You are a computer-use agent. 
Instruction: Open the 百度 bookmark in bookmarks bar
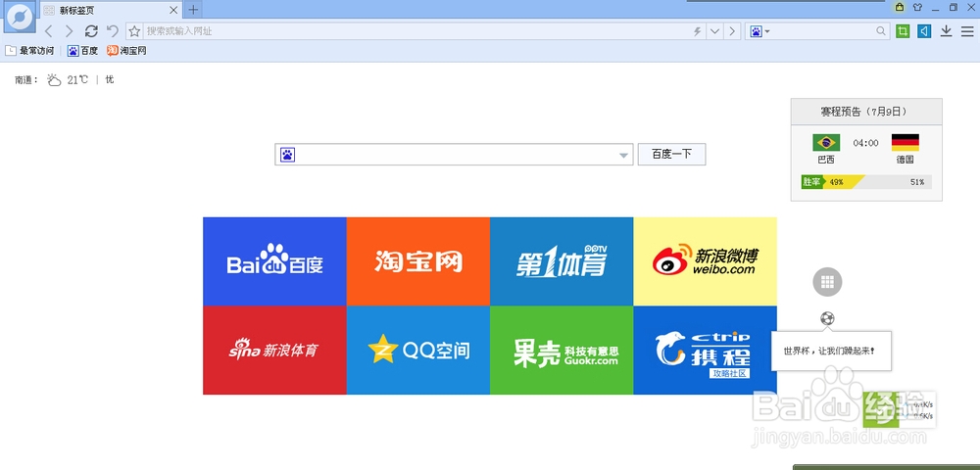pos(83,51)
